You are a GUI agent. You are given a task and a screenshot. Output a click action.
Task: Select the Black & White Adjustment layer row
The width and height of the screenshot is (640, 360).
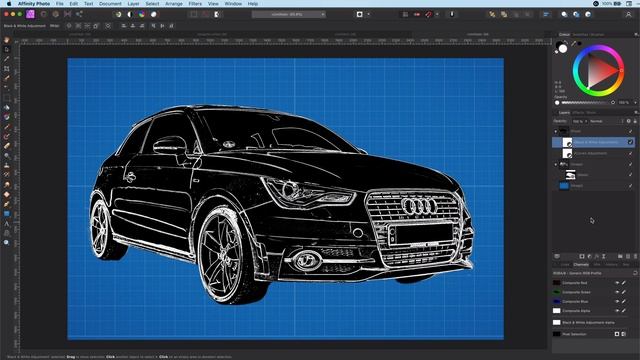click(x=593, y=142)
